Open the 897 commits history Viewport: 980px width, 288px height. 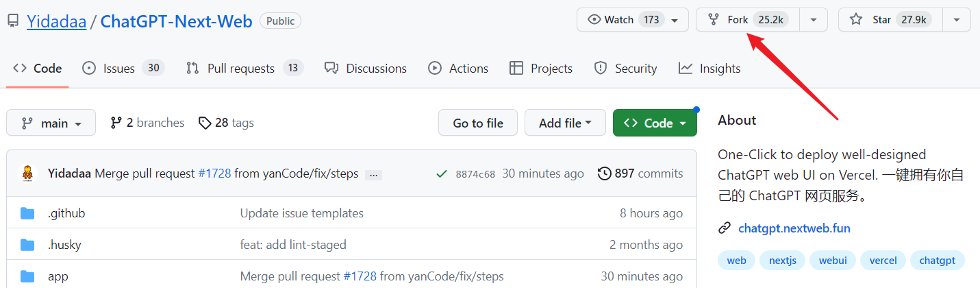640,173
